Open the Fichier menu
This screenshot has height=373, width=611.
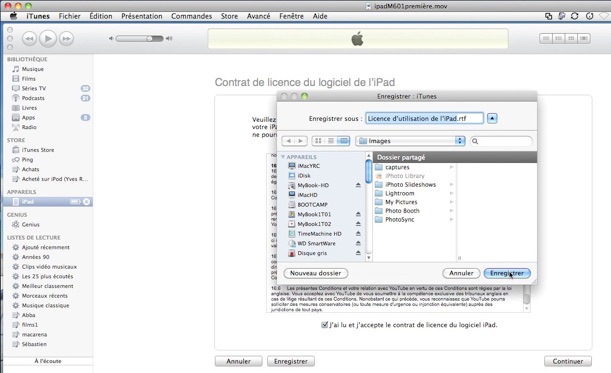pyautogui.click(x=69, y=16)
